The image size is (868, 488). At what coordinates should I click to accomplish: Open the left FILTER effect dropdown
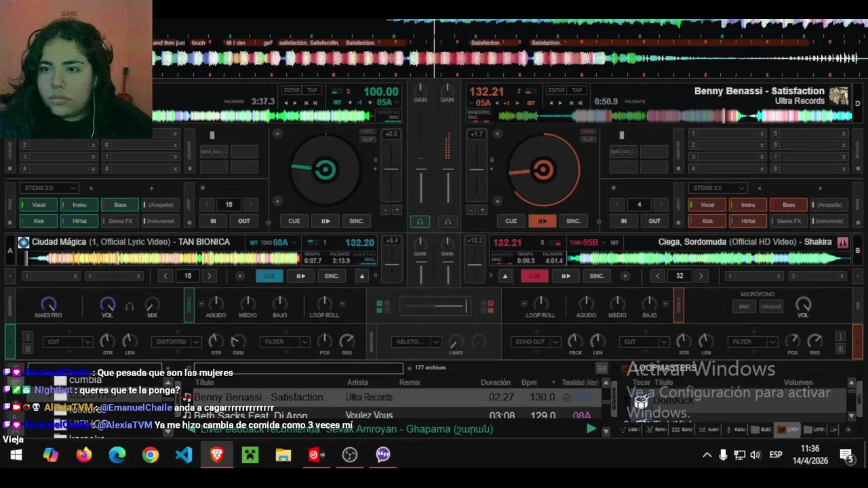[x=284, y=342]
